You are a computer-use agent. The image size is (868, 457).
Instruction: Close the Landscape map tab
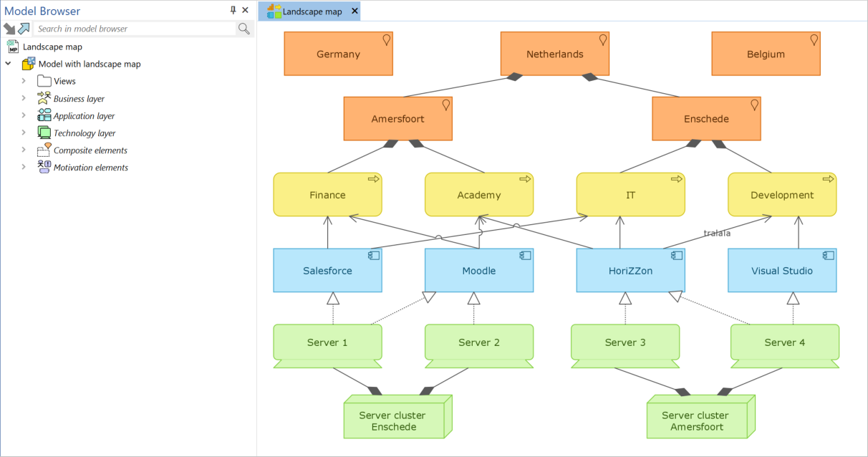click(x=355, y=11)
